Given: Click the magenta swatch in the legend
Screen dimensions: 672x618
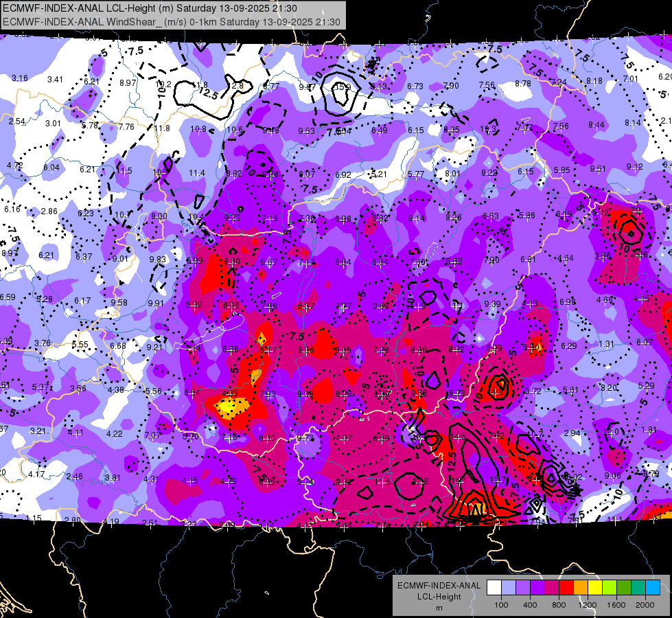Looking at the screenshot, I should [x=552, y=588].
